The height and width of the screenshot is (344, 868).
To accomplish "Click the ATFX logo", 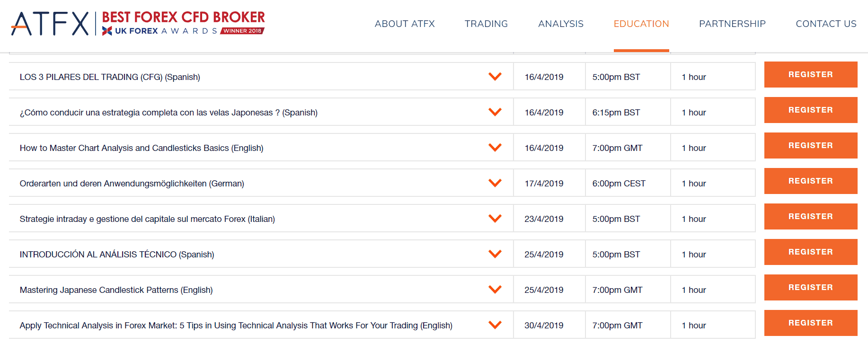I will tap(50, 24).
